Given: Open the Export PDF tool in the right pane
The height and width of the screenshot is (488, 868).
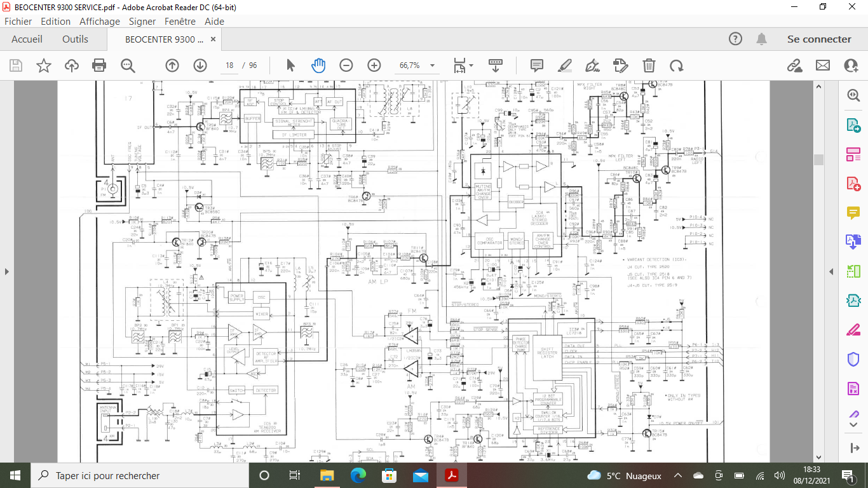Looking at the screenshot, I should (x=853, y=125).
